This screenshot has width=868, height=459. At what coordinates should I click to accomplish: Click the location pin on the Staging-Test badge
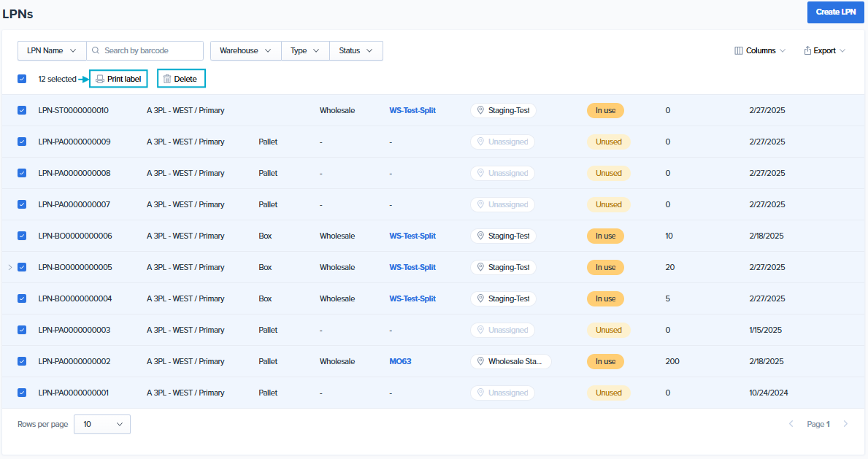click(x=480, y=110)
